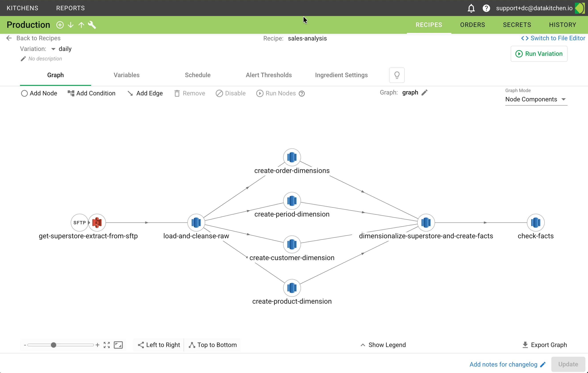Click the Run Variation button
The height and width of the screenshot is (373, 588).
coord(539,54)
